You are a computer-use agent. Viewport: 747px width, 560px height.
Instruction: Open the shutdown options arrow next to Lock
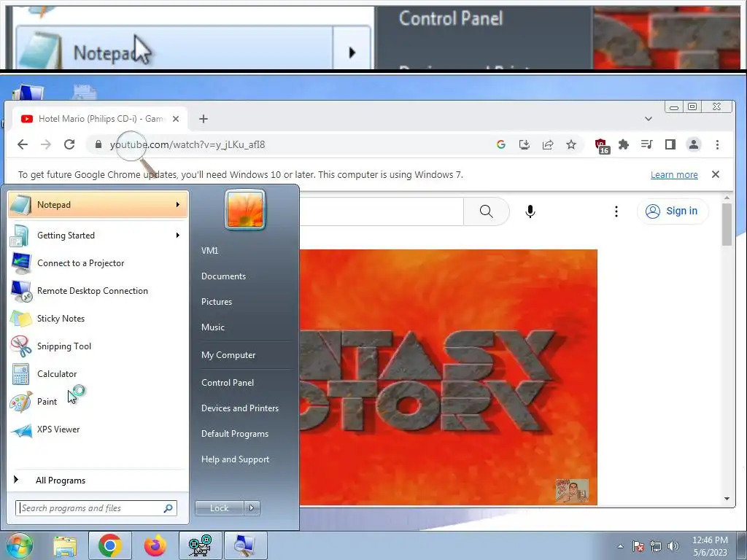252,508
